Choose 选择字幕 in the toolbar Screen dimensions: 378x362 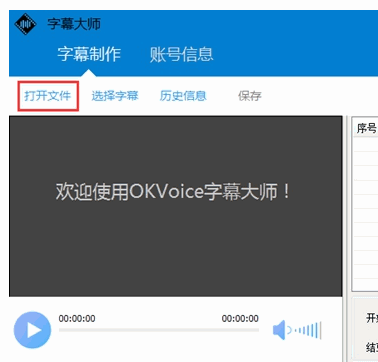pos(115,96)
